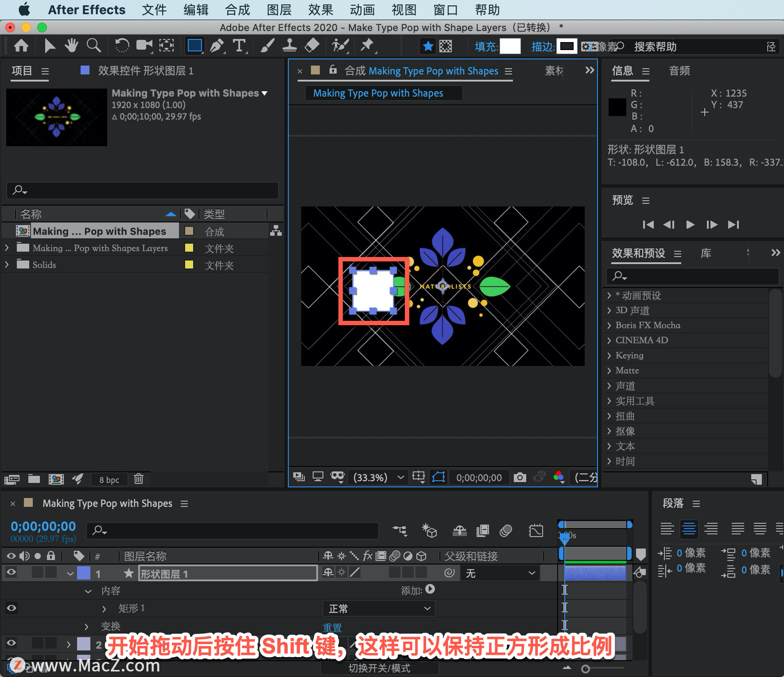
Task: Toggle eye visibility for 形状图层 1
Action: (x=12, y=572)
